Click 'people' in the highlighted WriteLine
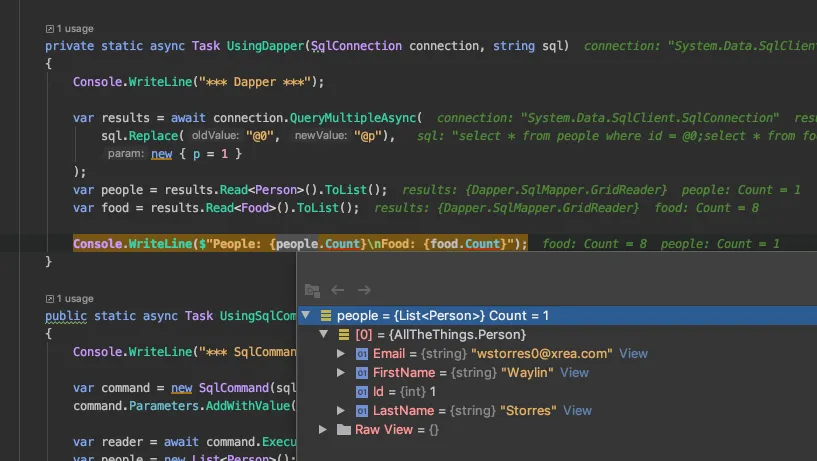Image resolution: width=817 pixels, height=461 pixels. pyautogui.click(x=297, y=244)
